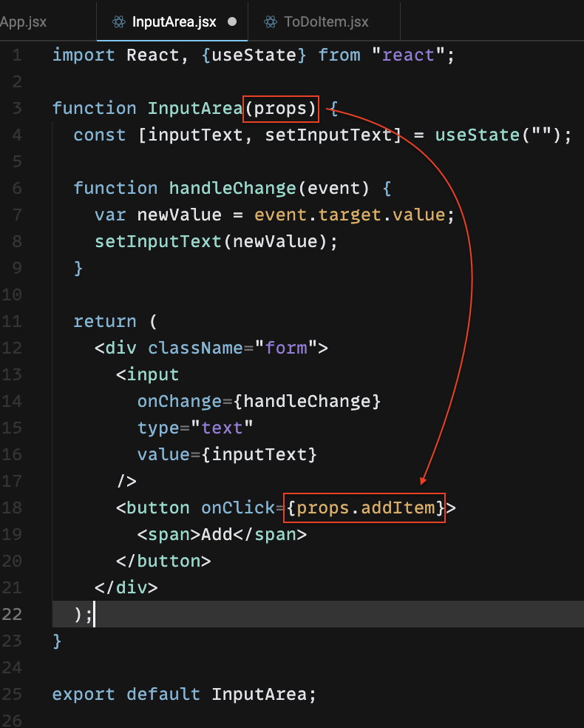Click the "<input" tag on line 13
Image resolution: width=584 pixels, height=728 pixels.
coord(148,374)
